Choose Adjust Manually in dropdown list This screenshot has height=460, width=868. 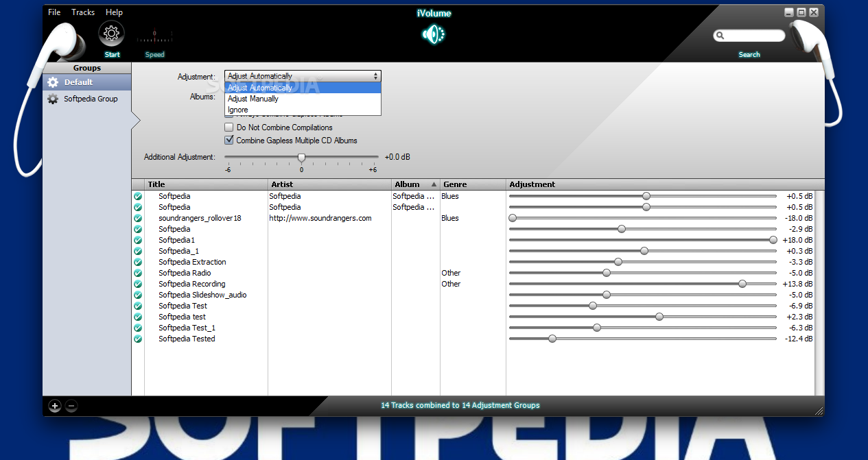[303, 99]
